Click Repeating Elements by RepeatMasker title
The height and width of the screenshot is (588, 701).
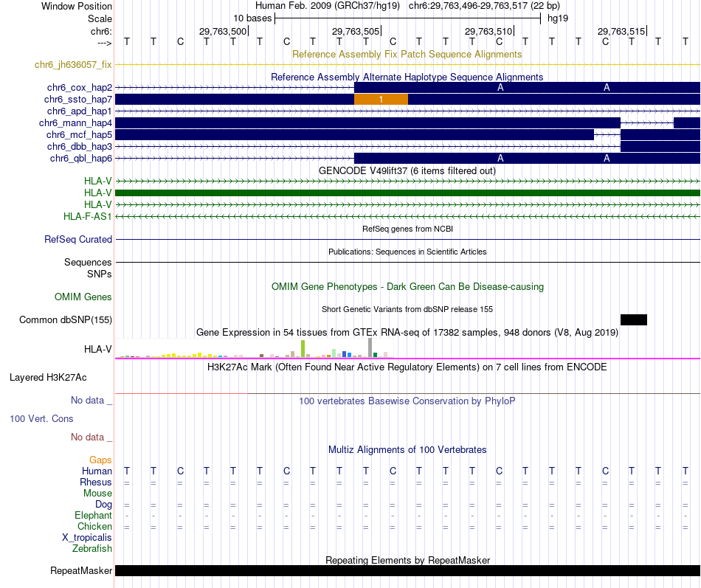pos(408,560)
